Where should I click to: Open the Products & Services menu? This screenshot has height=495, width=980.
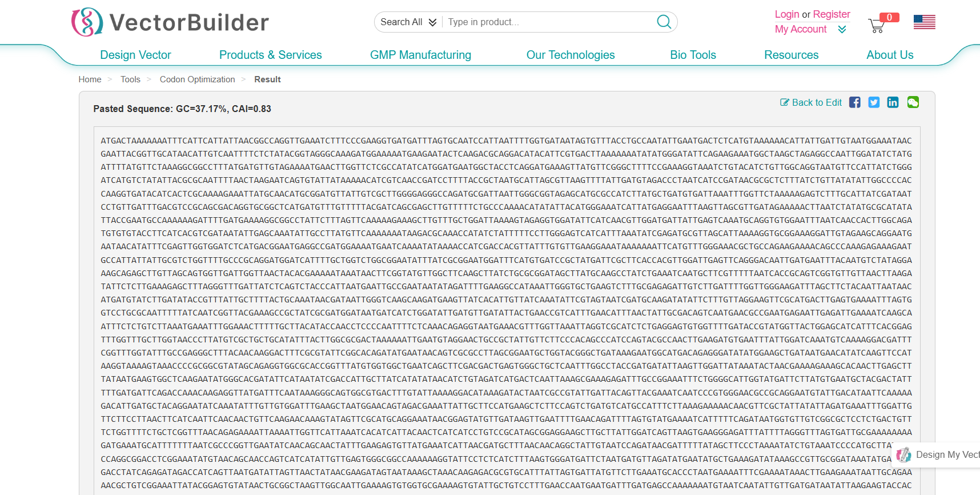270,55
